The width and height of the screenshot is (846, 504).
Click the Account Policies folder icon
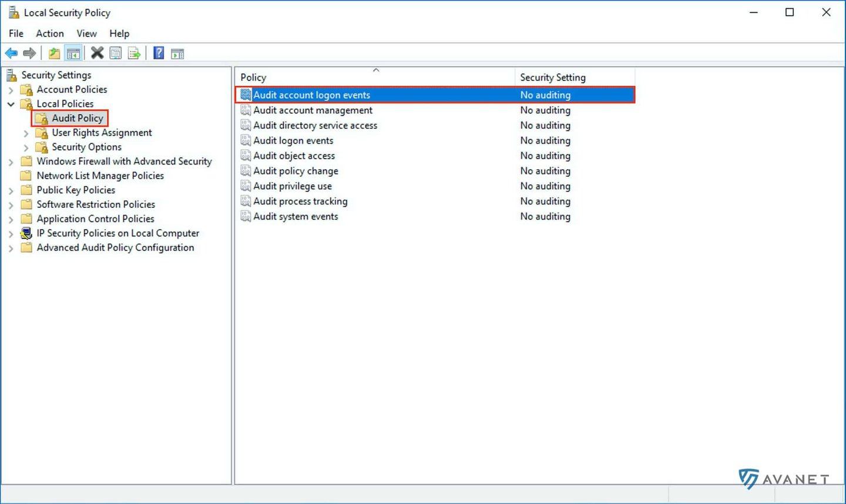point(26,89)
